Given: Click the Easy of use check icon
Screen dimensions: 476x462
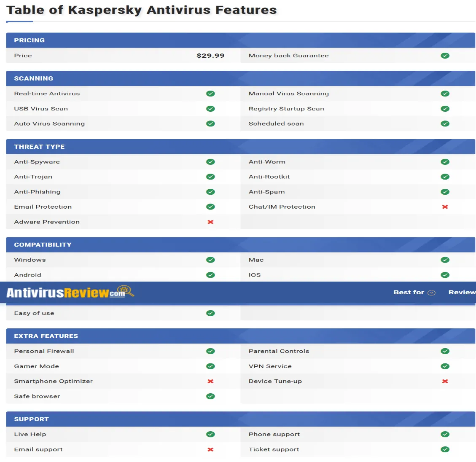Looking at the screenshot, I should click(210, 313).
